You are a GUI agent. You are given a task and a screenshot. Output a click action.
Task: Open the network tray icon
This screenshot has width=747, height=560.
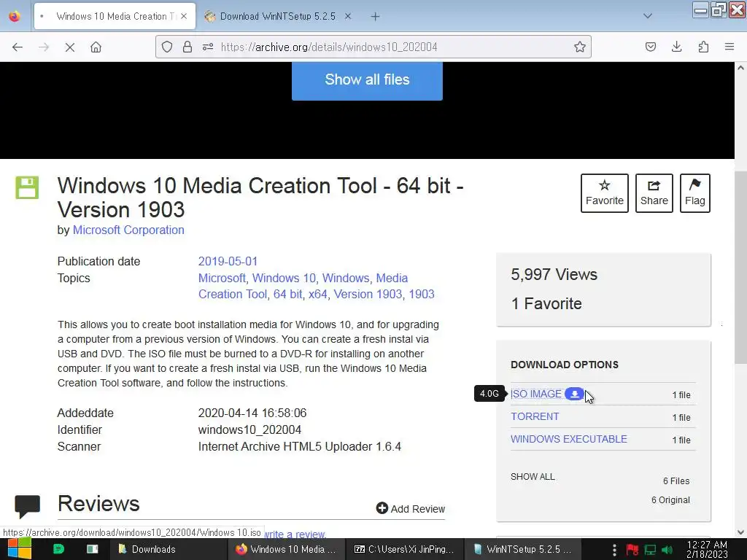(x=650, y=550)
